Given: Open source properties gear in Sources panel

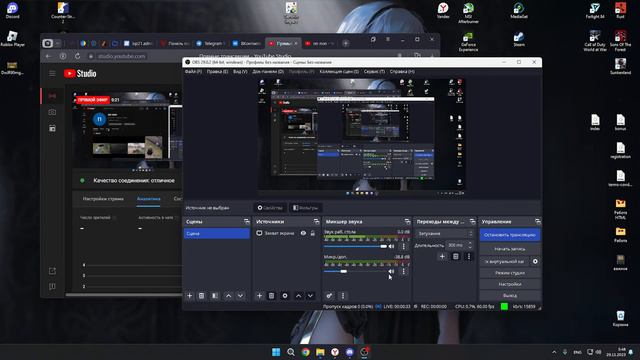Looking at the screenshot, I should pyautogui.click(x=285, y=296).
